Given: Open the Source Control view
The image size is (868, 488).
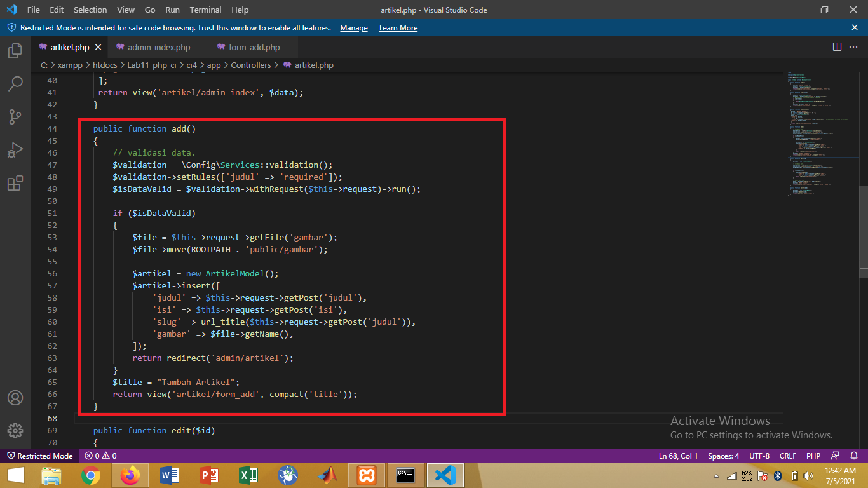Looking at the screenshot, I should (15, 116).
